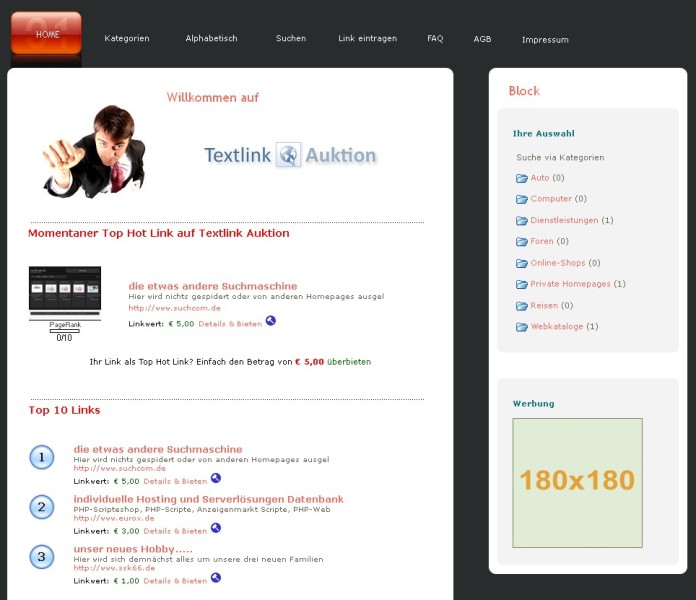
Task: Click the 180x180 advertisement banner
Action: click(x=577, y=482)
